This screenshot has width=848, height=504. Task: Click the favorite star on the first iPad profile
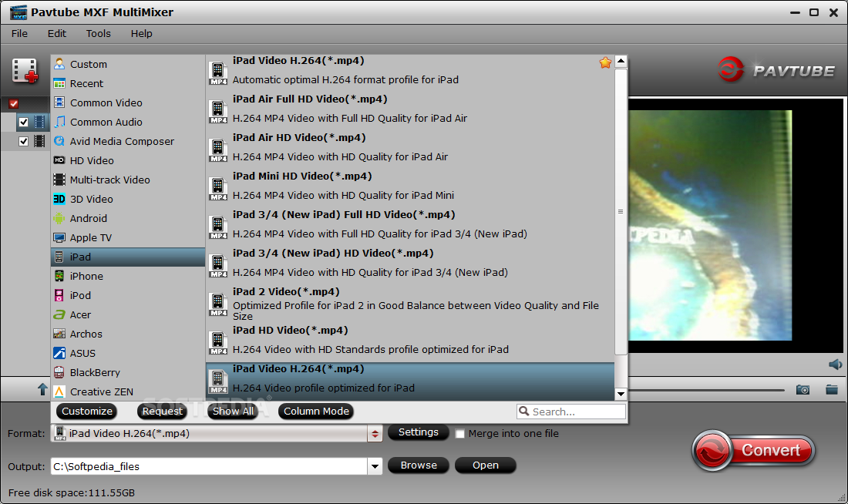(x=605, y=62)
